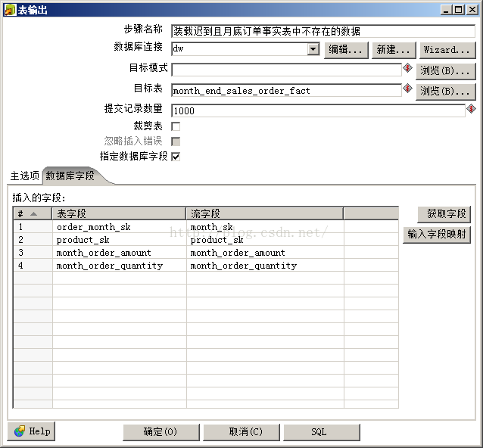Select 表字段 cell month_order_amount

119,253
